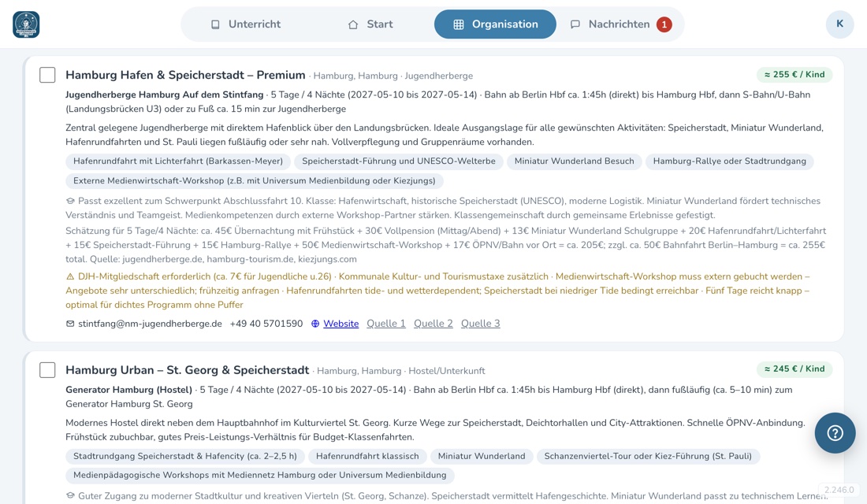Click the Hafenrundfahrt klassisch tag
Screen dimensions: 867x504
[x=367, y=457]
